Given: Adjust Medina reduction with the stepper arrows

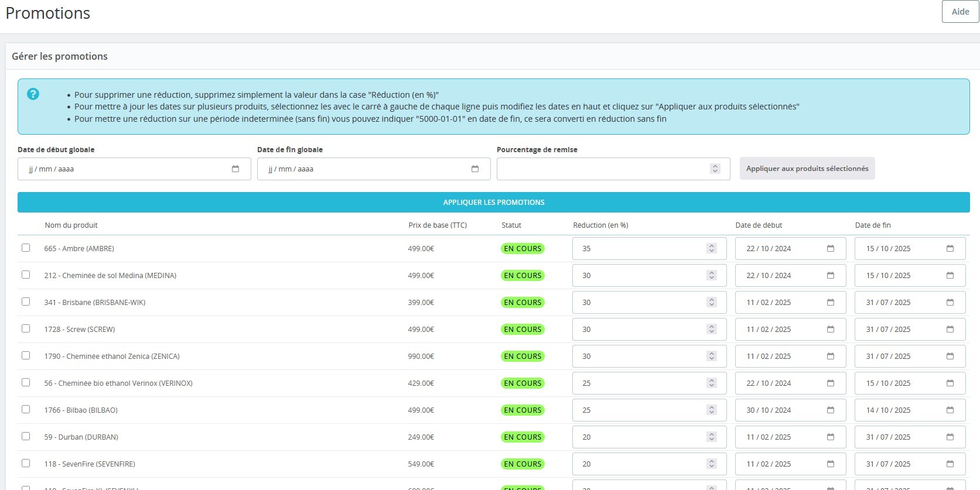Looking at the screenshot, I should click(712, 275).
